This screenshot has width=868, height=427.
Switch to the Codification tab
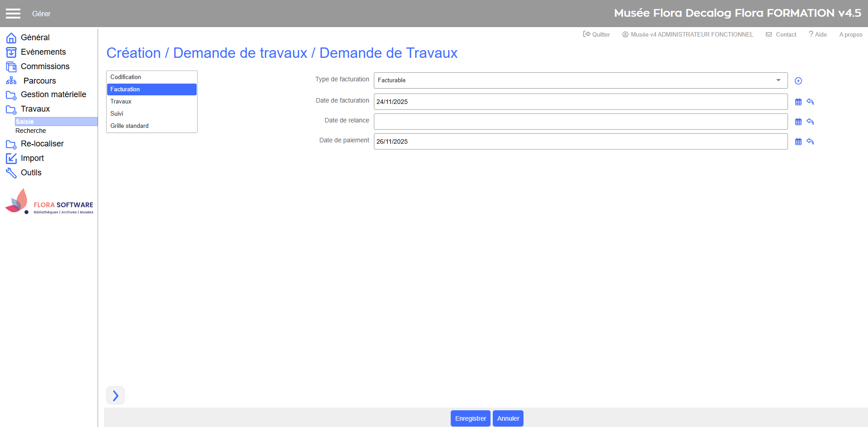[x=126, y=77]
